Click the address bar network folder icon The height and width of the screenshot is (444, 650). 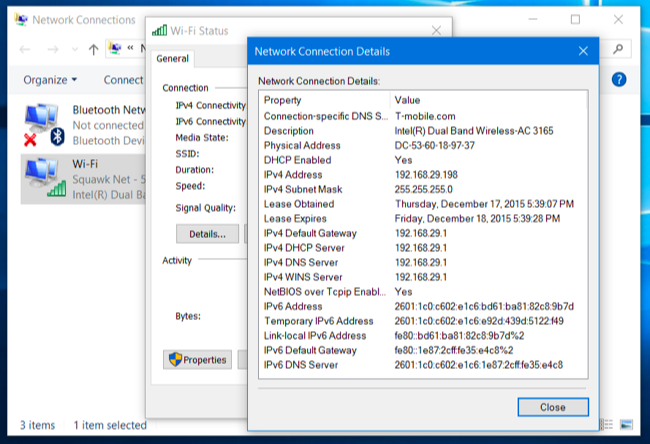tap(115, 49)
